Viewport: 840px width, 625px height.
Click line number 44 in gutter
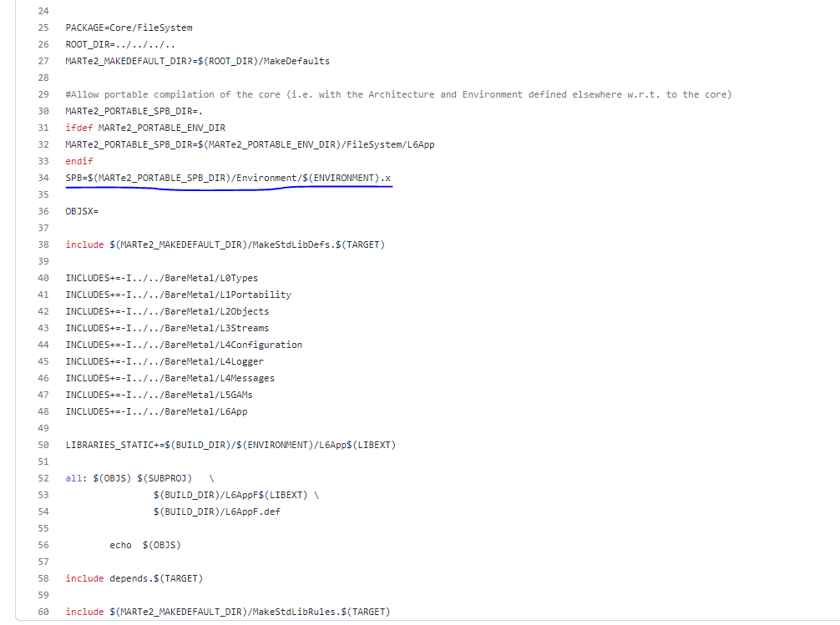tap(43, 345)
